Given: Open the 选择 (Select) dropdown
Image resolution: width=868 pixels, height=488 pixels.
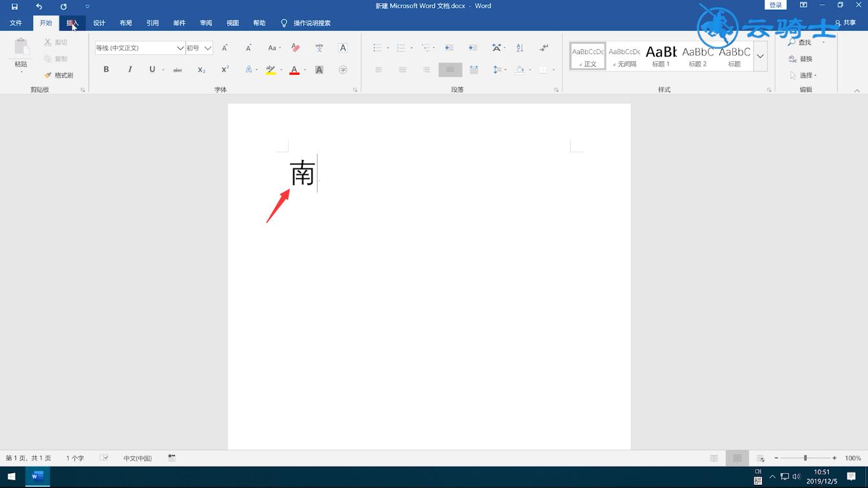Looking at the screenshot, I should tap(804, 75).
